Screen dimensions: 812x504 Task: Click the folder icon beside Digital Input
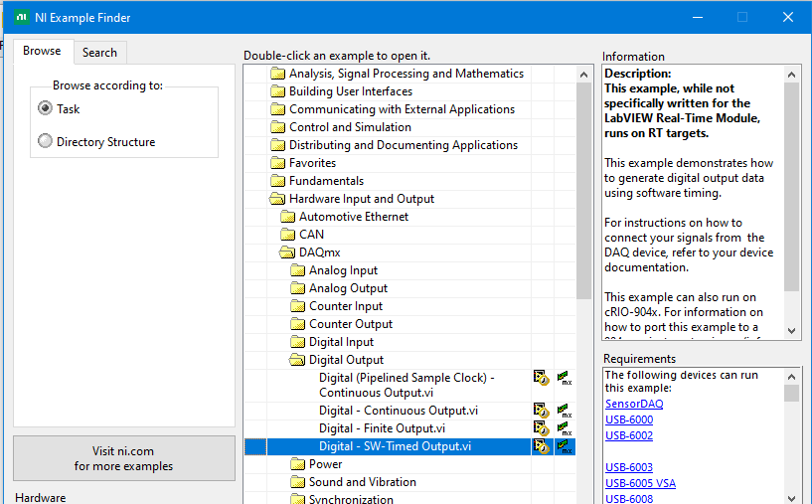click(x=298, y=342)
